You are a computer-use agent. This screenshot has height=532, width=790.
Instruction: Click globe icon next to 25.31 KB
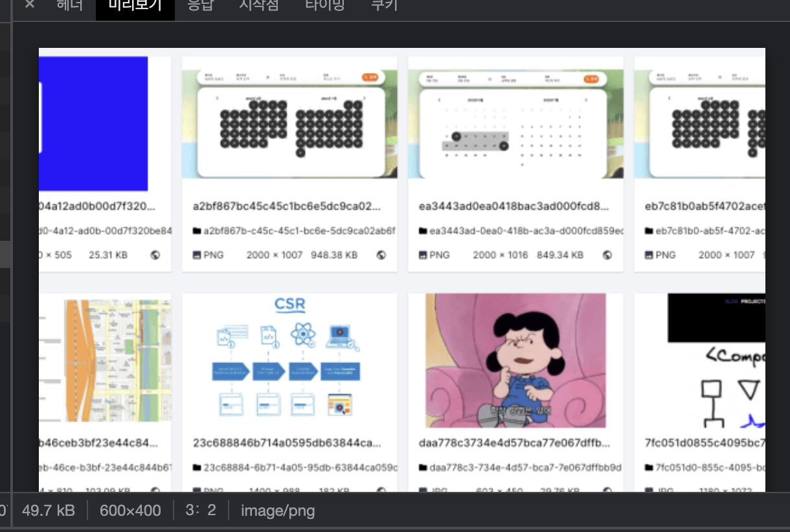tap(155, 255)
